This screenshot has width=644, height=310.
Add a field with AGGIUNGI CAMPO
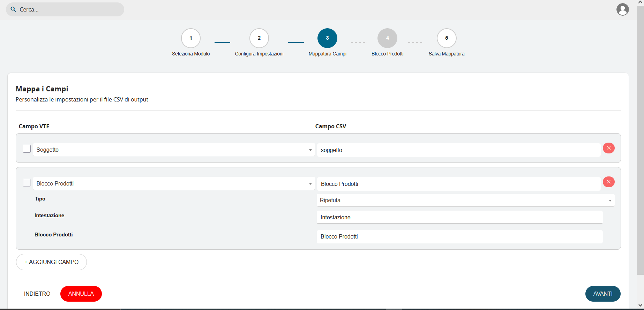pyautogui.click(x=51, y=262)
